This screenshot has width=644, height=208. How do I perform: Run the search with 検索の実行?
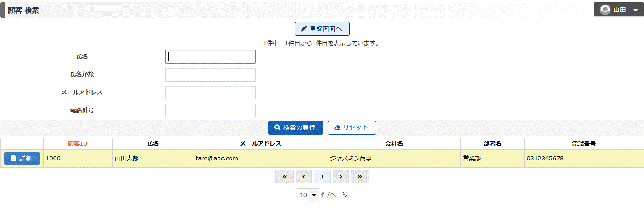296,128
